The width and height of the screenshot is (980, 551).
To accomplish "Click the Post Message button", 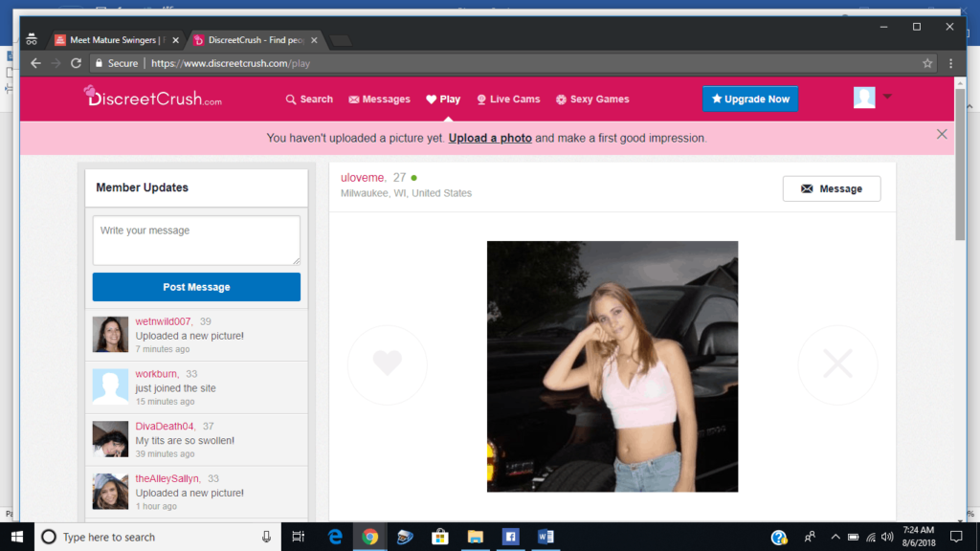I will pos(196,287).
